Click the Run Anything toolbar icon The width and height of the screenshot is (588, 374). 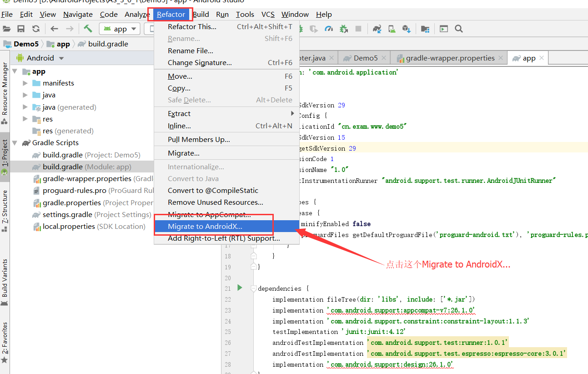click(x=444, y=29)
